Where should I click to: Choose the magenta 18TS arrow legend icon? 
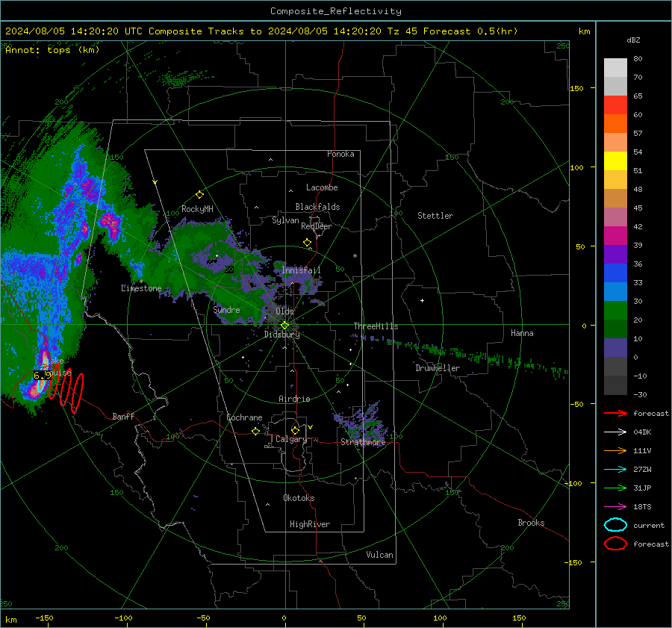tap(615, 507)
